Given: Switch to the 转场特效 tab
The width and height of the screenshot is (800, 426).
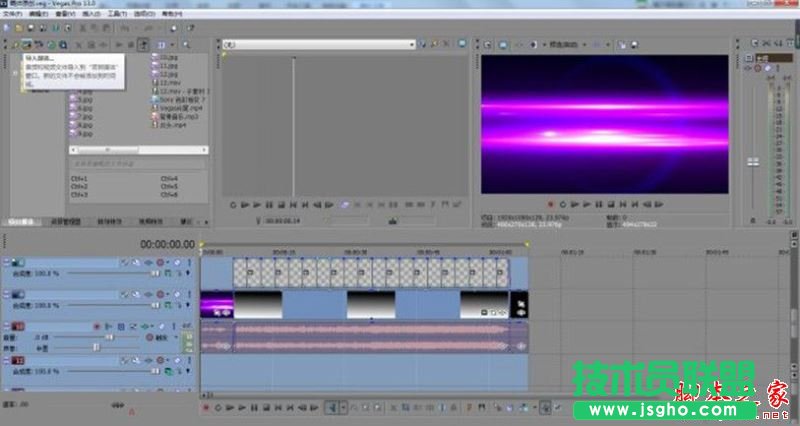Looking at the screenshot, I should (x=109, y=222).
